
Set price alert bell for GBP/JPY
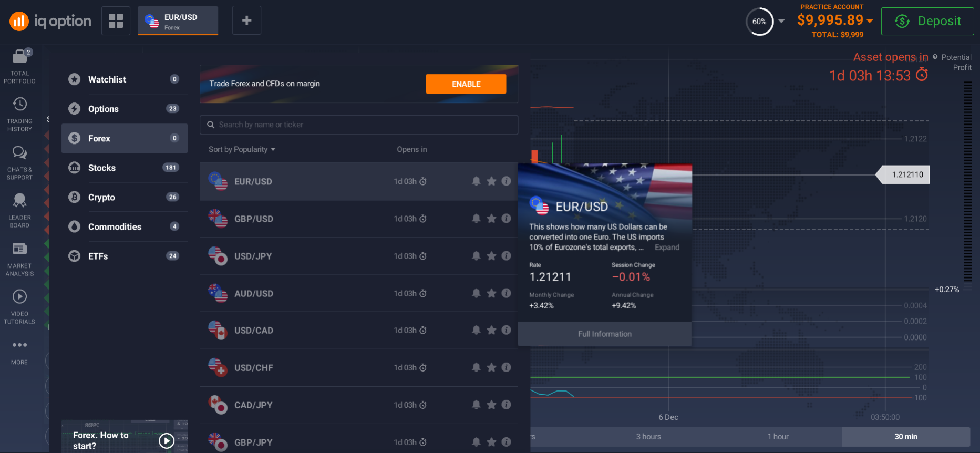pos(476,442)
